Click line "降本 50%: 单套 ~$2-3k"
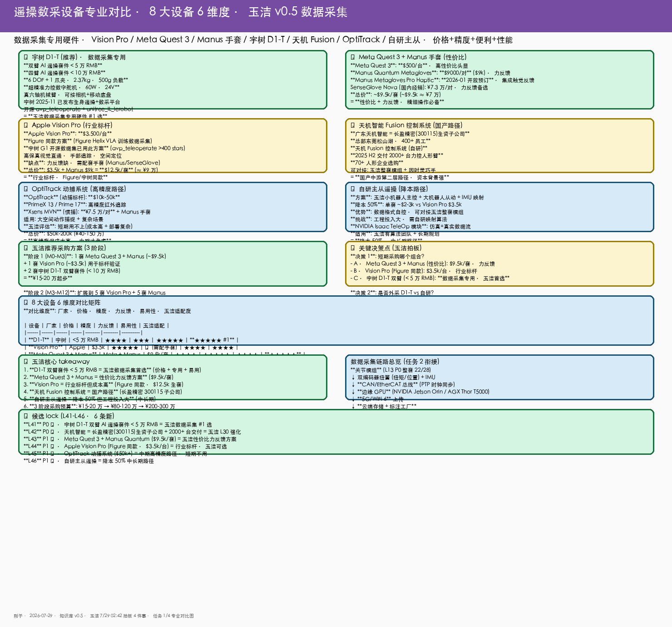Screen dimensions: 672x627 [406, 204]
